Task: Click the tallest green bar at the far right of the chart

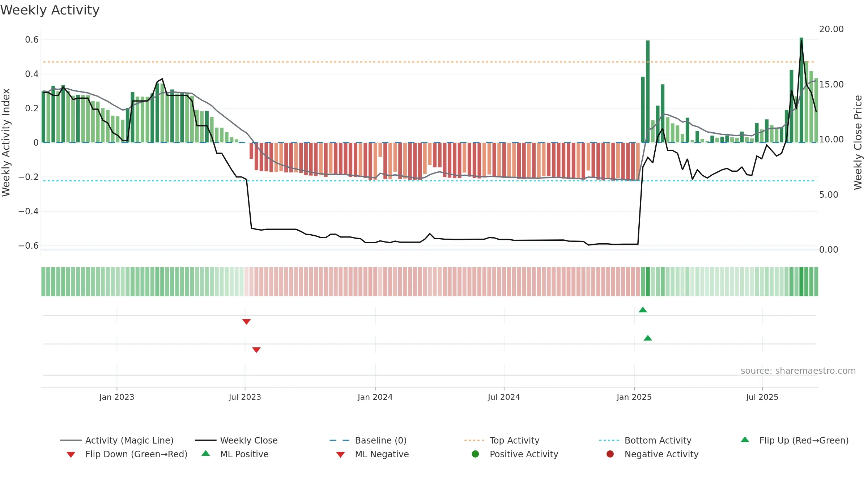Action: coord(801,90)
